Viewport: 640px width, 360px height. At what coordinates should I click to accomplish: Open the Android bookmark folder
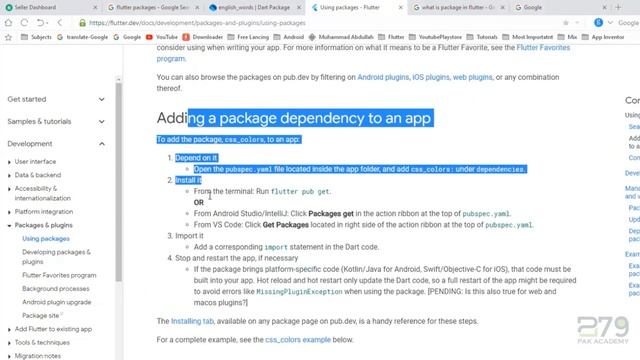pyautogui.click(x=289, y=37)
